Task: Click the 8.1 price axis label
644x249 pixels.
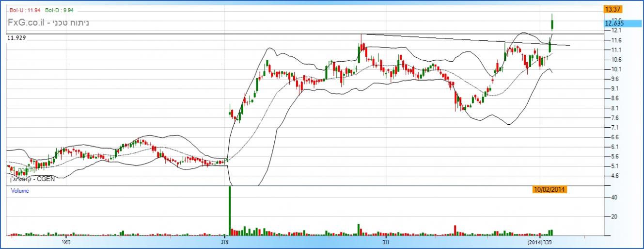Action: click(615, 108)
